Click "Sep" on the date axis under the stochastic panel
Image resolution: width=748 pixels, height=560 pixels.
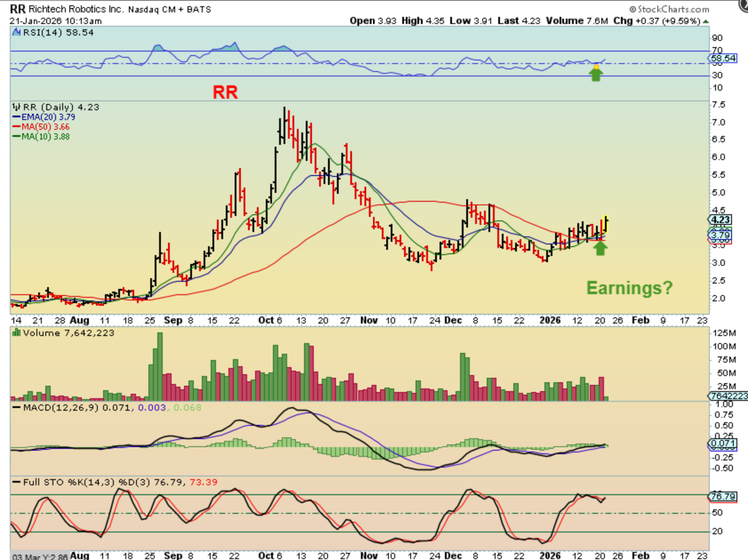pos(173,555)
